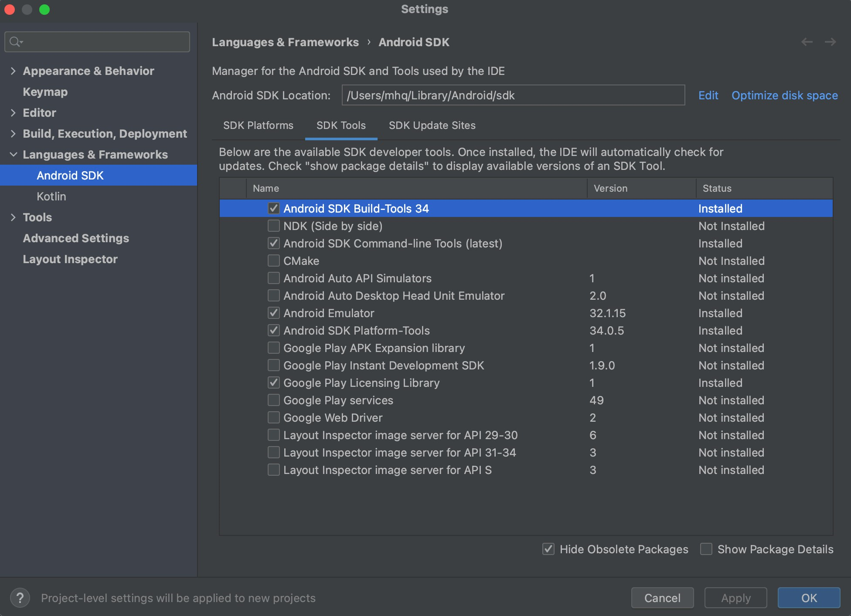Expand the Editor section
Screen dimensions: 851x616
(13, 112)
